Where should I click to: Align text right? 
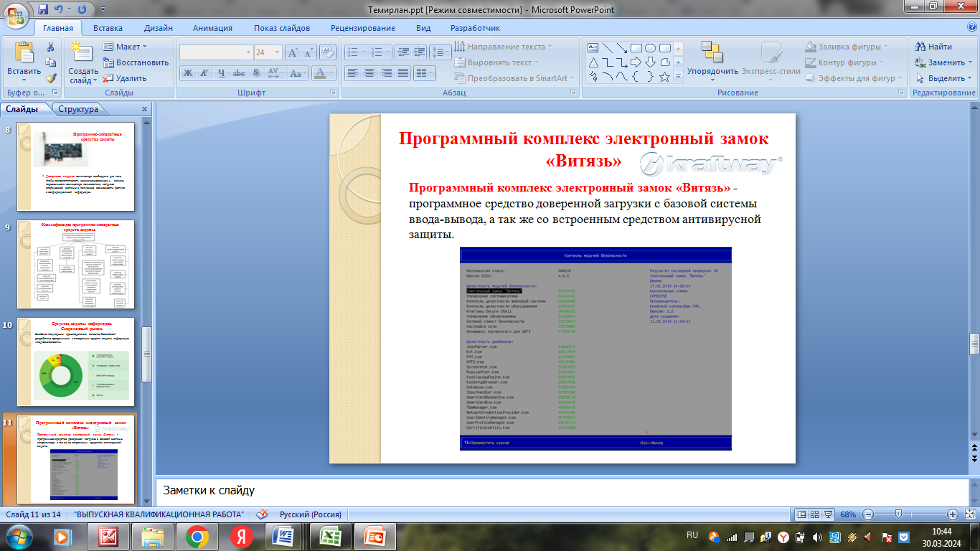(387, 73)
